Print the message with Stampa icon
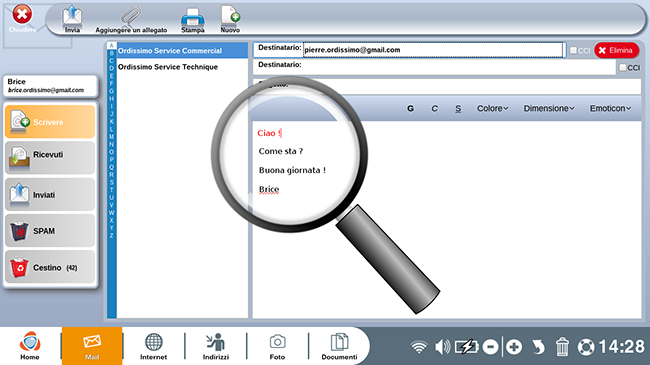The width and height of the screenshot is (650, 365). click(x=193, y=20)
